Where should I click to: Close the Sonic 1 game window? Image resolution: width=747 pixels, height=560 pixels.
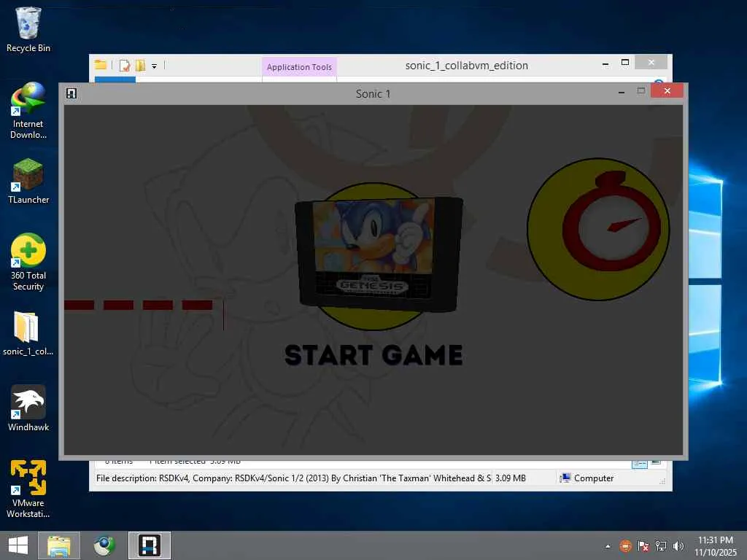(x=667, y=90)
